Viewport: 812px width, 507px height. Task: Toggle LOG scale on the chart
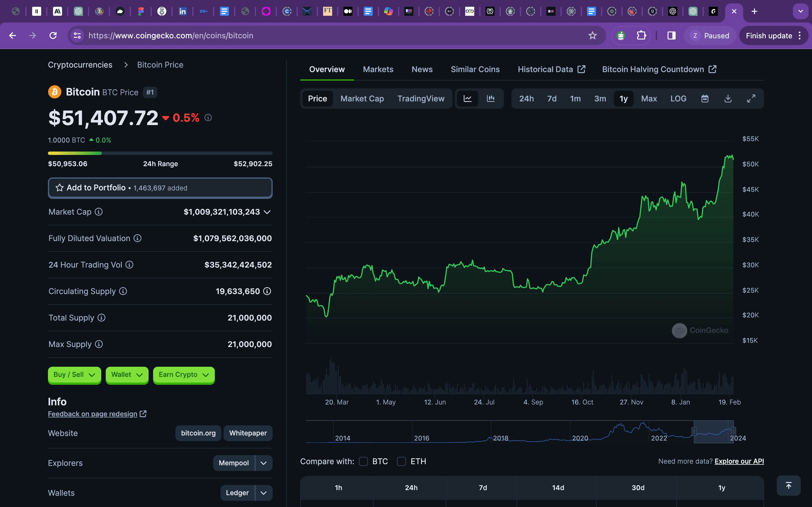pyautogui.click(x=678, y=99)
